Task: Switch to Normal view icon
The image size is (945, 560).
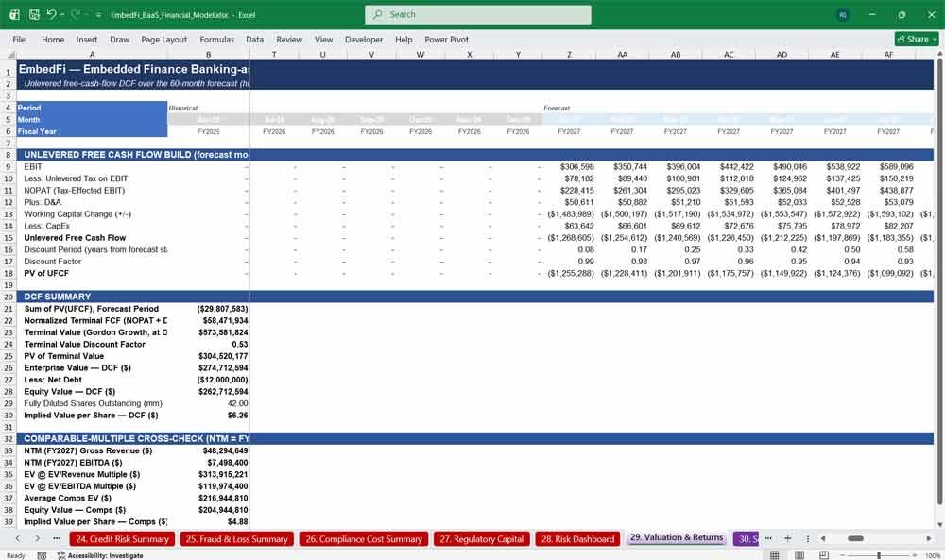Action: [x=775, y=555]
